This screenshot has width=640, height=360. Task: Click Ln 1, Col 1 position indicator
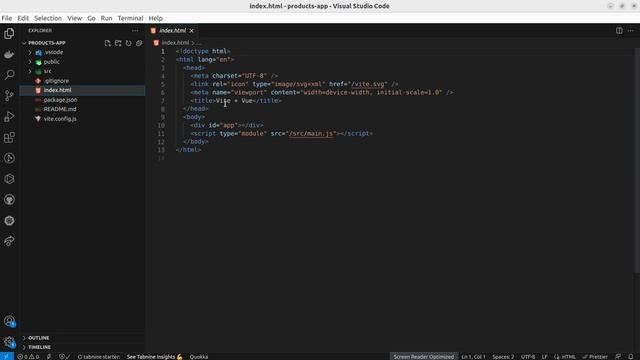click(473, 356)
